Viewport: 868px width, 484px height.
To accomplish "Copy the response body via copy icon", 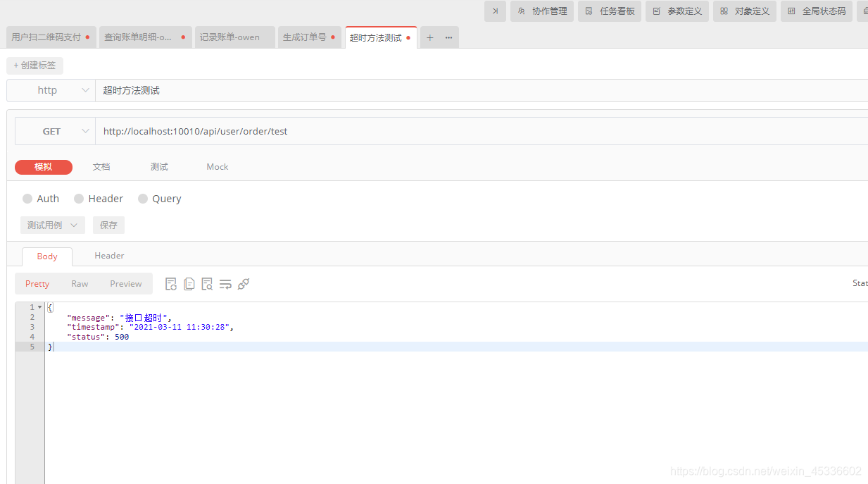I will pos(189,283).
